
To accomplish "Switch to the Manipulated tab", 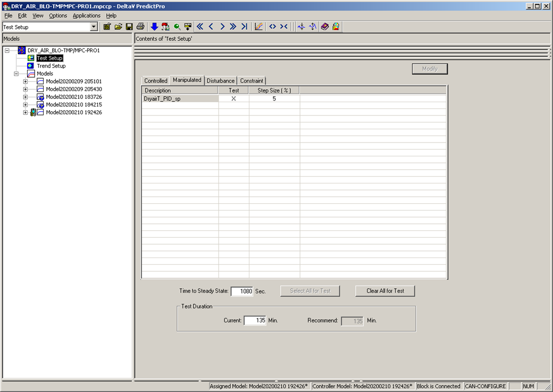I will tap(187, 80).
